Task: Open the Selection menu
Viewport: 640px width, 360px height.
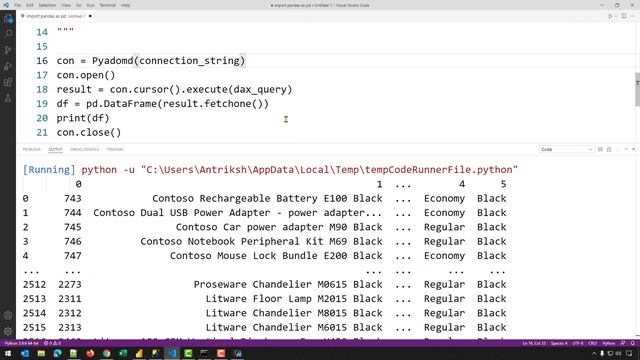Action: pos(47,5)
